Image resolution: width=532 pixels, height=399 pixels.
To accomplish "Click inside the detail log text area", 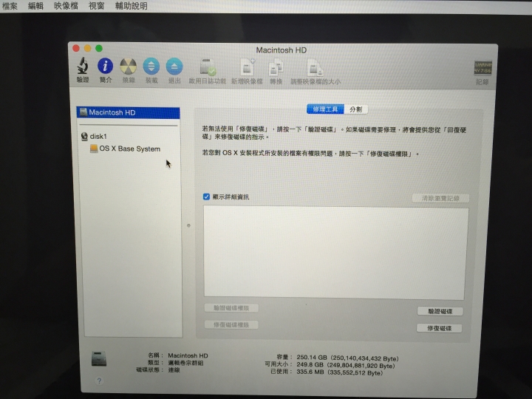I will [x=335, y=253].
